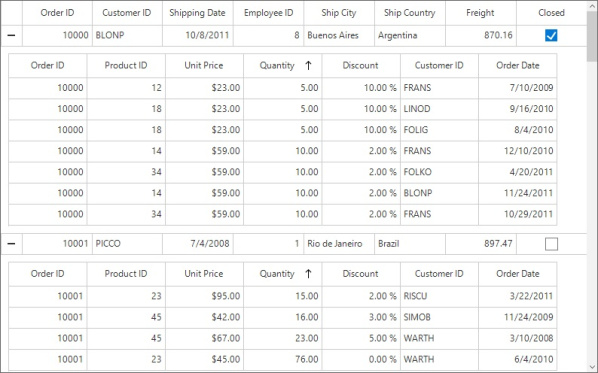The height and width of the screenshot is (373, 598).
Task: Sort by the Ship City column header
Action: (x=339, y=13)
